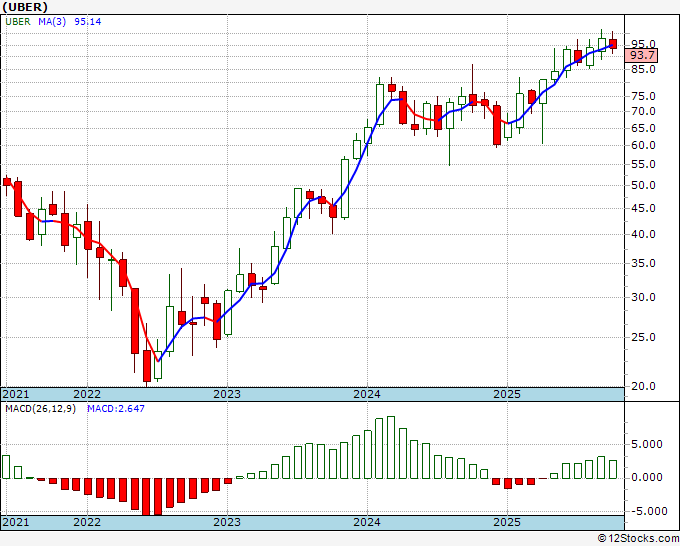Click the (UBER) chart title

click(25, 7)
